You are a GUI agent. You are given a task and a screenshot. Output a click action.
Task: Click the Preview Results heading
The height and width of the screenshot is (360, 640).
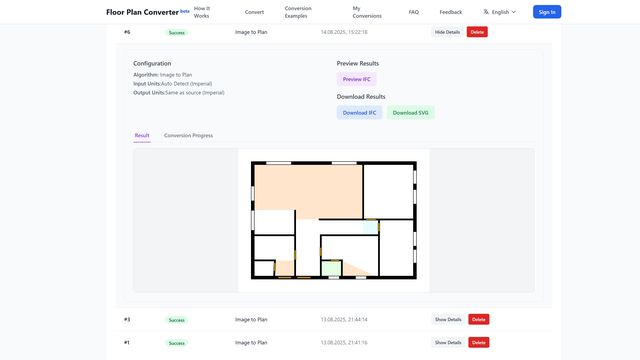(x=358, y=63)
